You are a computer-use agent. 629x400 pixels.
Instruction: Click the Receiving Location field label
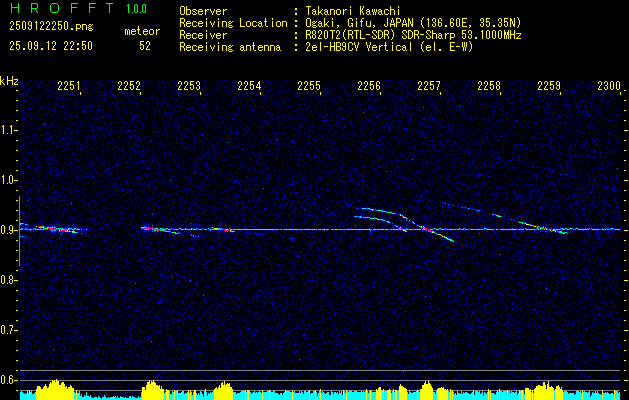point(233,23)
